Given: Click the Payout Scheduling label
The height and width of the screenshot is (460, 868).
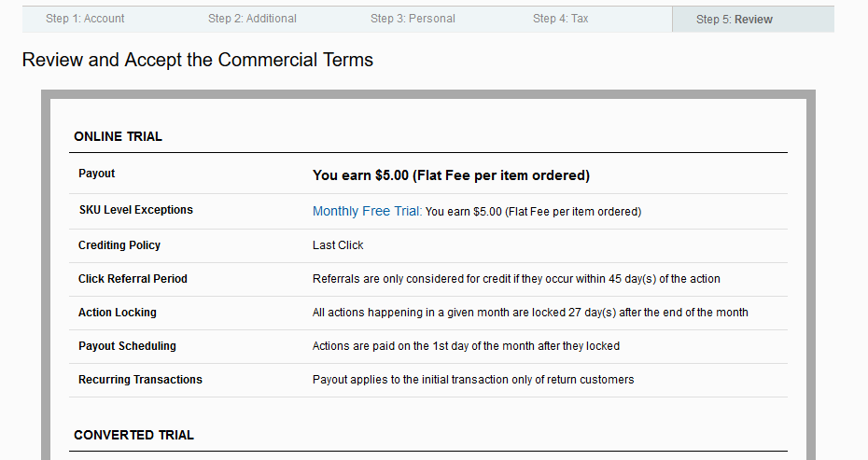Looking at the screenshot, I should tap(127, 346).
